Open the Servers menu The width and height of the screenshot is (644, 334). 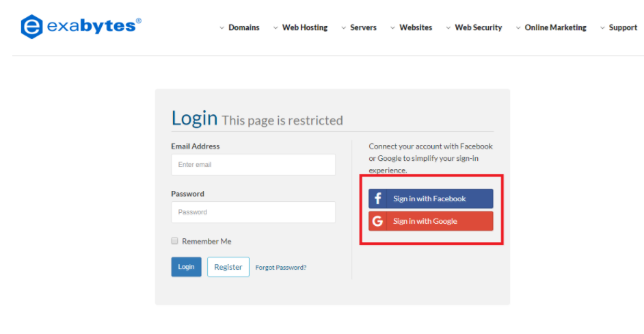[363, 27]
